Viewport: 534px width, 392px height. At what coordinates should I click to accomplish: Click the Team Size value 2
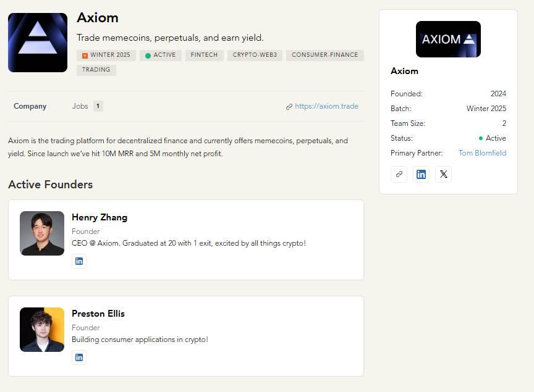coord(504,123)
